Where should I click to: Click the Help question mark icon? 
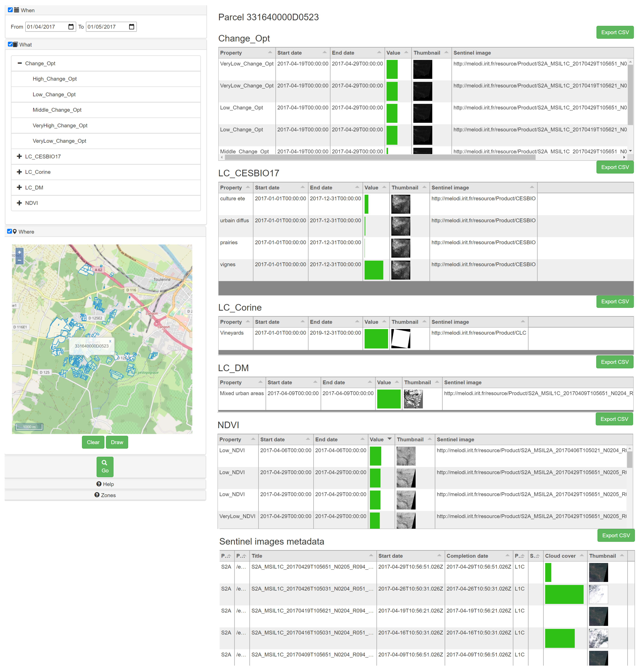pyautogui.click(x=99, y=484)
